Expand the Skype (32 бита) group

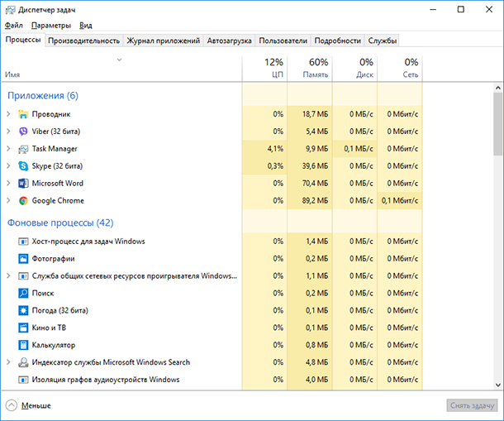9,166
